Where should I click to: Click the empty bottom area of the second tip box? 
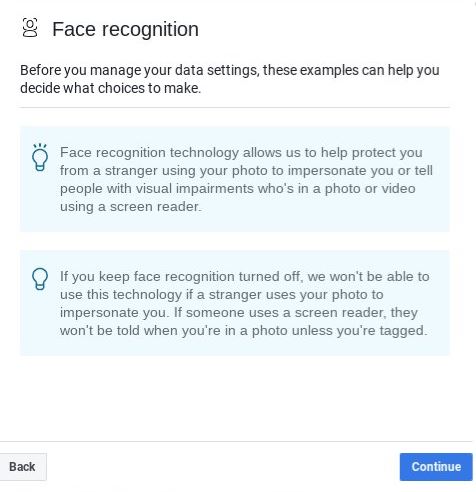[234, 347]
